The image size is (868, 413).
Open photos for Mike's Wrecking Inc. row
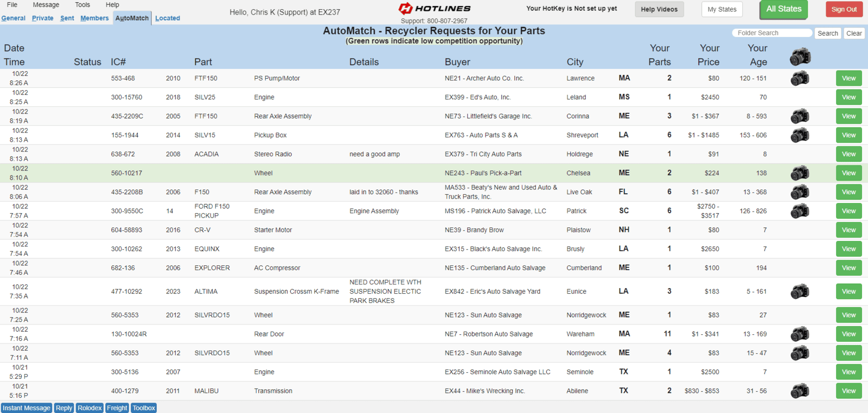pyautogui.click(x=800, y=391)
